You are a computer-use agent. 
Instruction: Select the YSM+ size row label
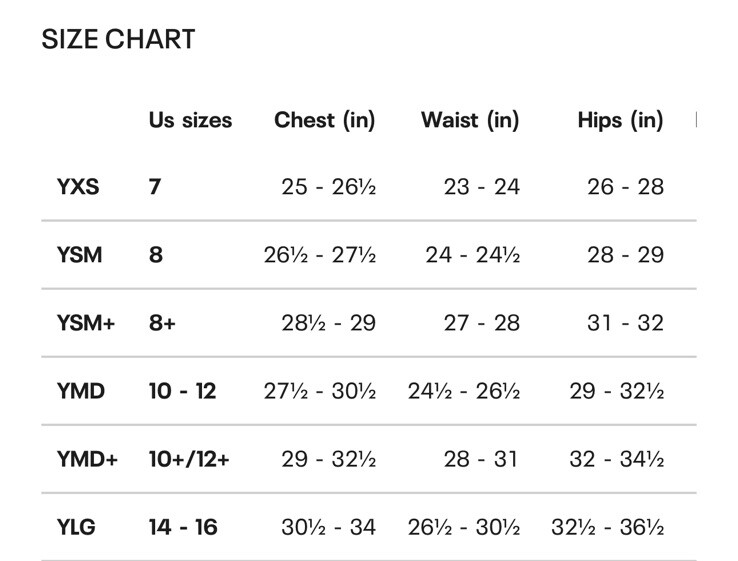86,323
